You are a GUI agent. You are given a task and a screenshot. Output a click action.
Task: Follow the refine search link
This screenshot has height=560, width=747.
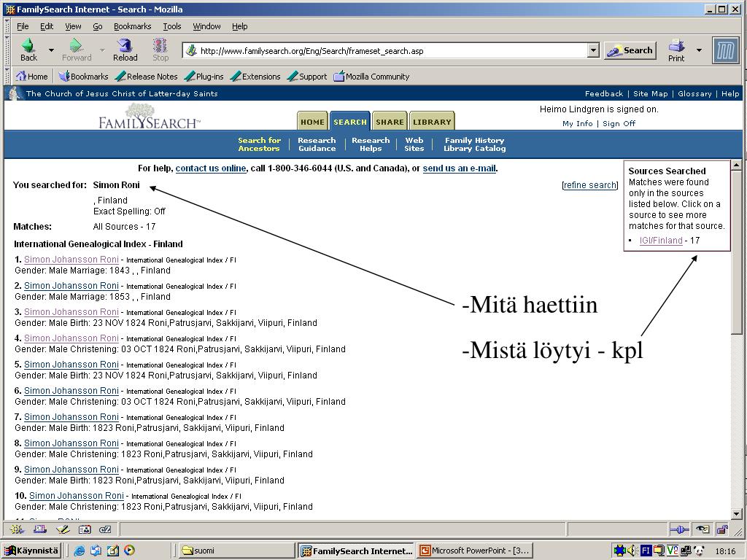pos(589,185)
